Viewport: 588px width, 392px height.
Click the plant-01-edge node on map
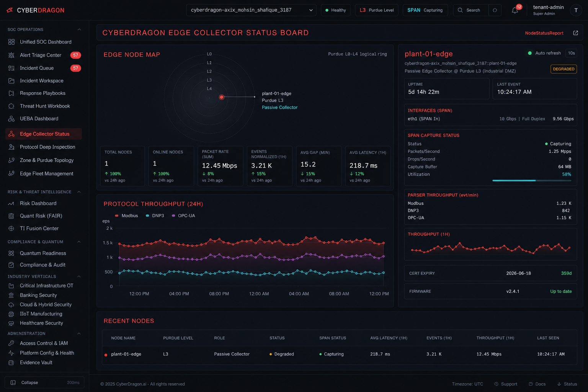221,97
